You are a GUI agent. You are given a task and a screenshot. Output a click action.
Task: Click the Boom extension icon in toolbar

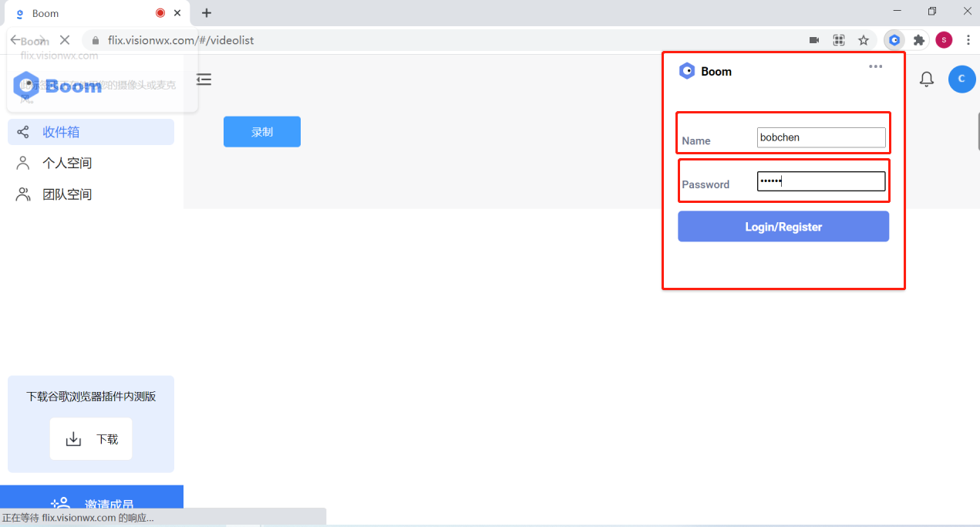894,40
